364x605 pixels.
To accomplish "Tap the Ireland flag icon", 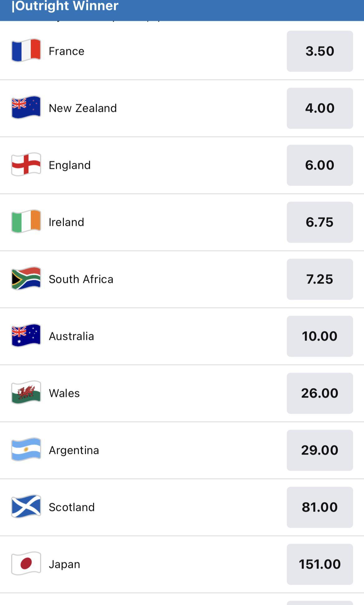I will pyautogui.click(x=26, y=222).
